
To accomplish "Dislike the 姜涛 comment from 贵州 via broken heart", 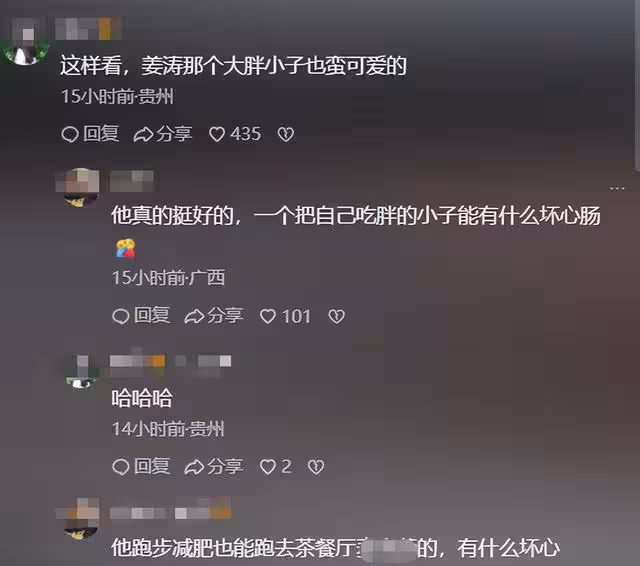I will (x=286, y=134).
